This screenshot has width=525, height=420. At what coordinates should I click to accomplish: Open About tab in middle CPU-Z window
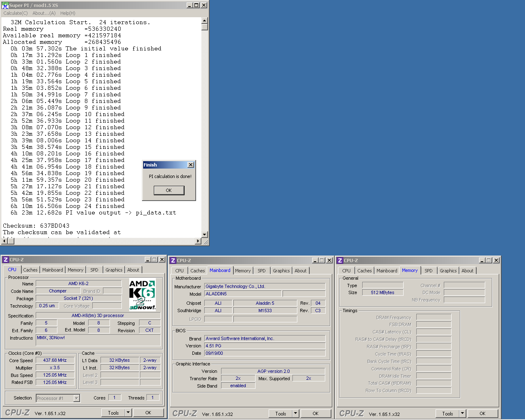pyautogui.click(x=301, y=271)
